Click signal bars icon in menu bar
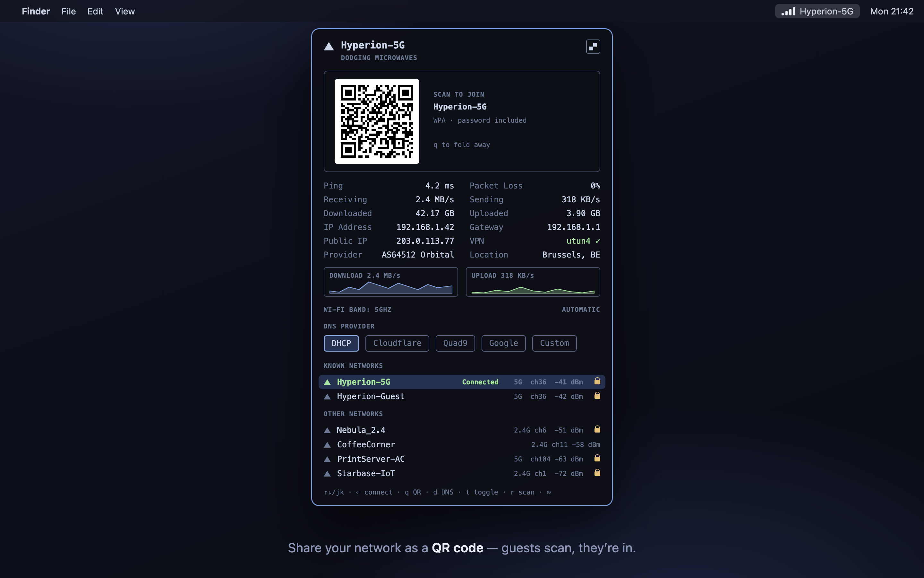The width and height of the screenshot is (924, 578). tap(789, 12)
